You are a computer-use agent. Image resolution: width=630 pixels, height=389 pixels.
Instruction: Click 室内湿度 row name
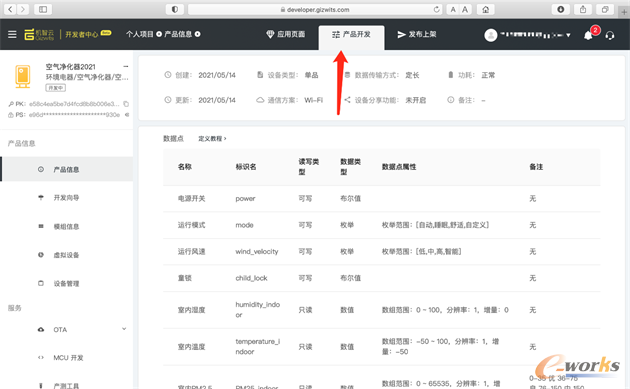click(x=192, y=310)
